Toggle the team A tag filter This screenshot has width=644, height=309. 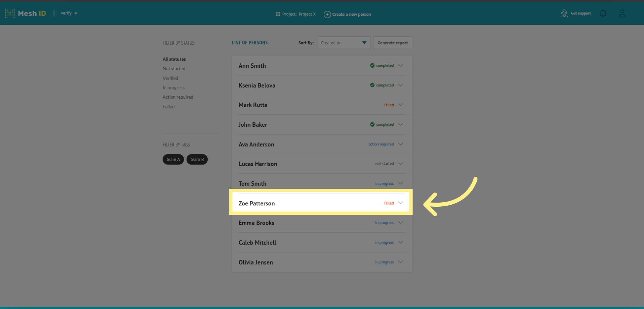pyautogui.click(x=173, y=159)
